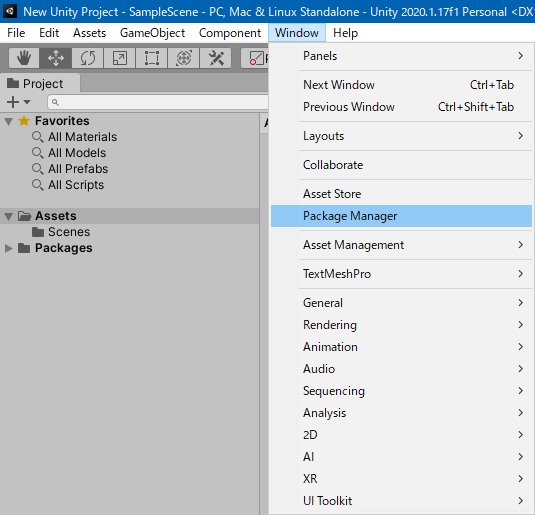
Task: Expand the XR submenu
Action: point(401,479)
